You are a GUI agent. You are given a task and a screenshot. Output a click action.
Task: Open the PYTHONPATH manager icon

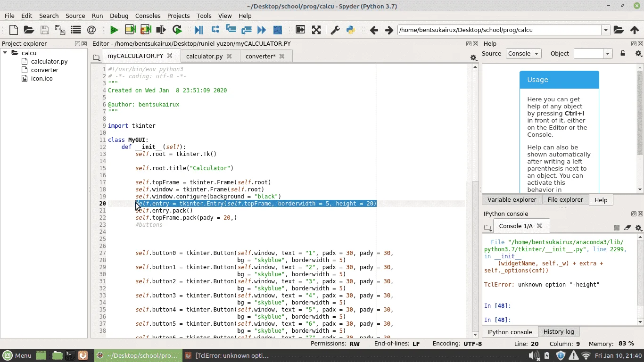coord(351,30)
